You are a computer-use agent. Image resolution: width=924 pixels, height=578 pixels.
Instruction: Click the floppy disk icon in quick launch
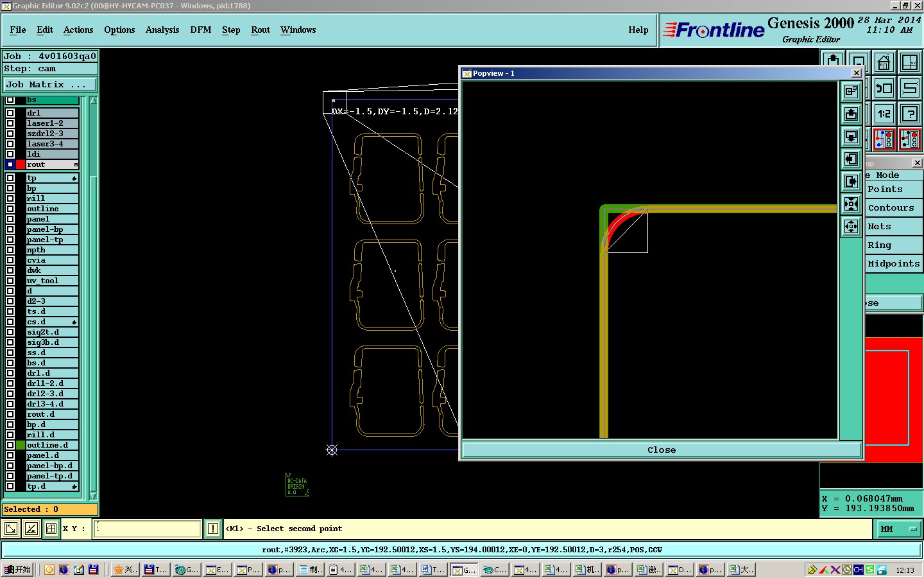pos(93,569)
